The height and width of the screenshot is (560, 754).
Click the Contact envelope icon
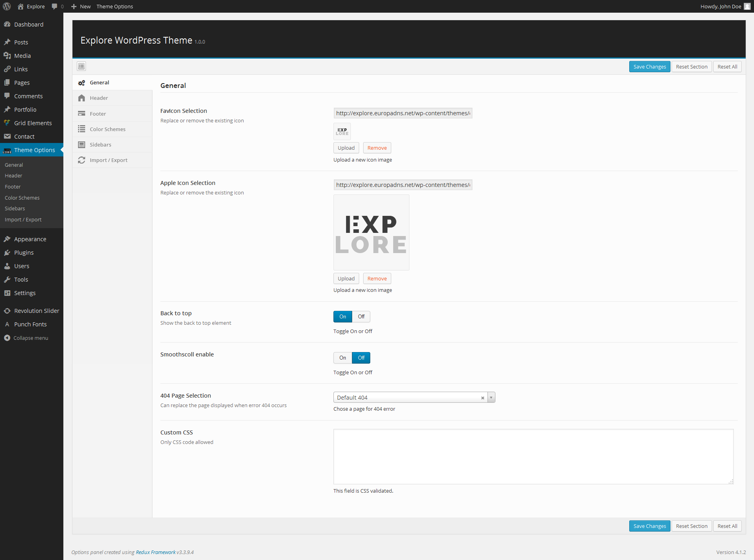[7, 136]
